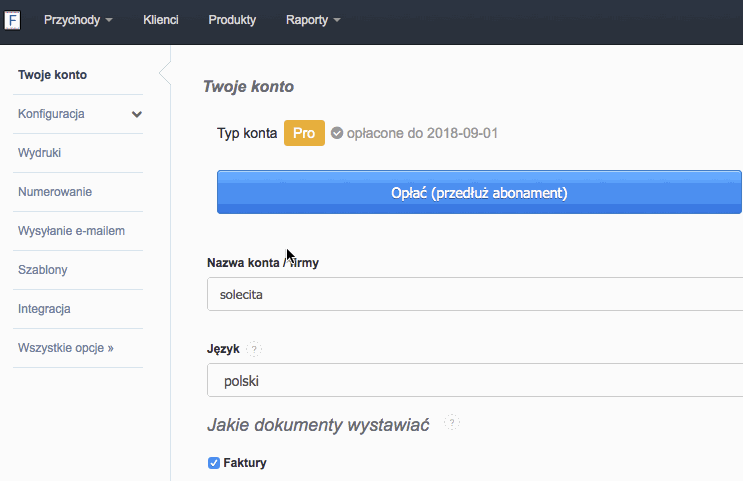Viewport: 743px width, 481px height.
Task: Open the Przychody dropdown menu
Action: point(77,20)
